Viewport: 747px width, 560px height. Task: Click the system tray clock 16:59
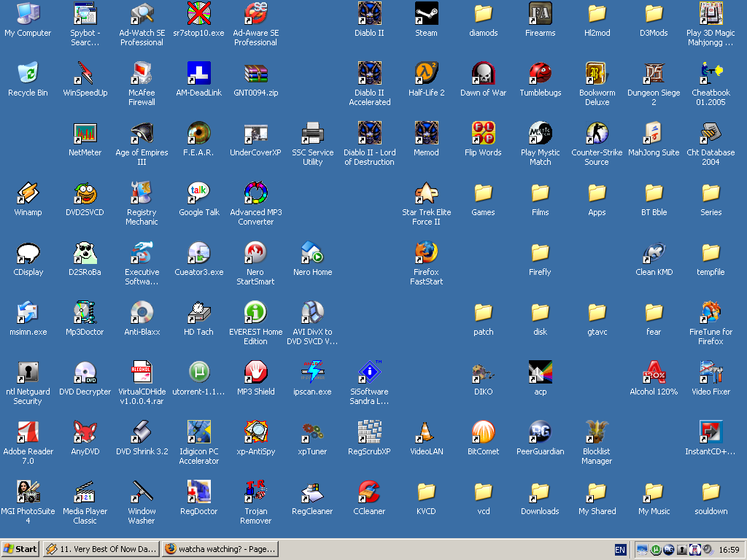click(x=729, y=550)
